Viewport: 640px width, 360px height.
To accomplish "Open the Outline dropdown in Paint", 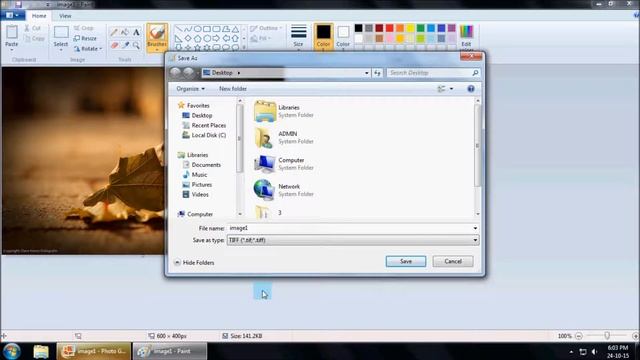I will tap(266, 28).
